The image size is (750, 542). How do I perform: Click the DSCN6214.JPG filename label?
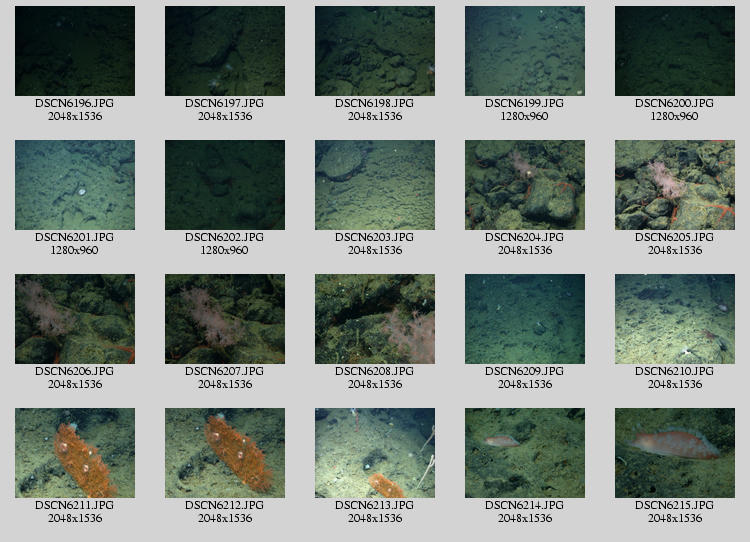525,505
